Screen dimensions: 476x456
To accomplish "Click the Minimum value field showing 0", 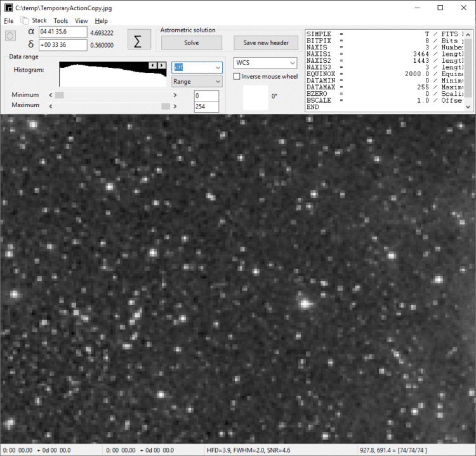I will pos(206,96).
